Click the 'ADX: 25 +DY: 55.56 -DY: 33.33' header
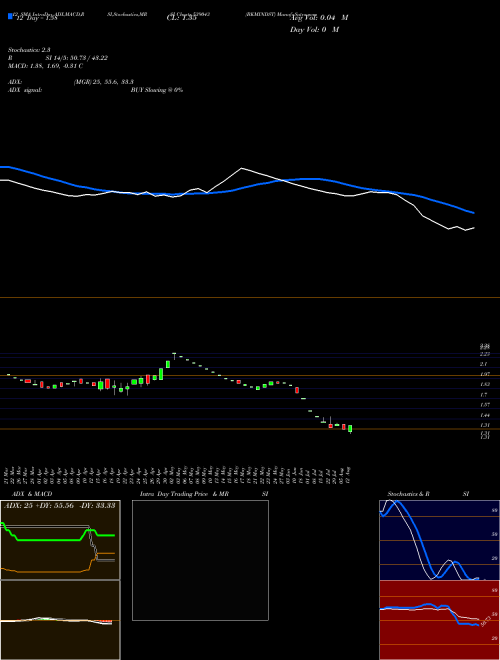This screenshot has height=660, width=500. pos(59,506)
